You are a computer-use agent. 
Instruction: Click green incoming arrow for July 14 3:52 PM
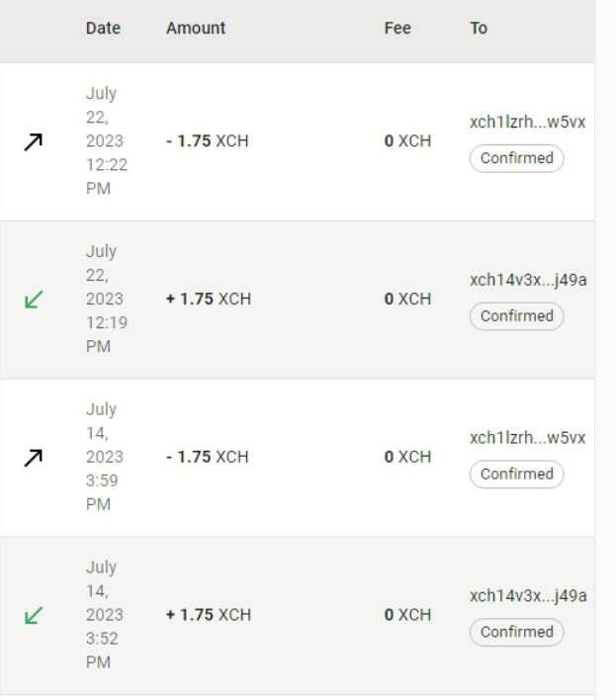tap(34, 615)
